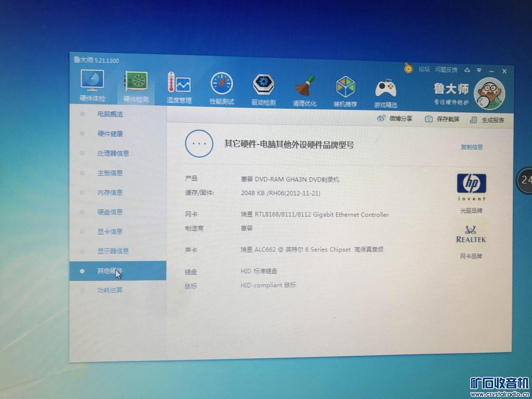Screen dimensions: 532x399
Task: Open 驱动检测 driver detection
Action: pos(263,89)
